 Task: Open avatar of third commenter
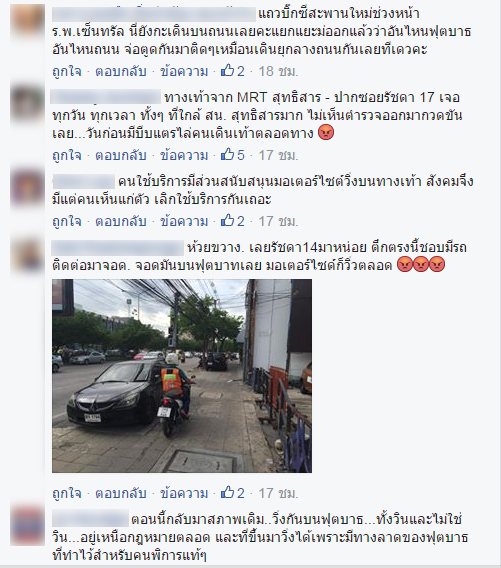coord(28,188)
